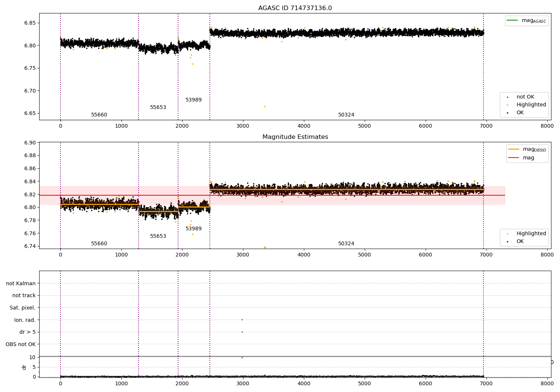This screenshot has height=392, width=560.
Task: Click the 'Ion. rad.' row label
Action: point(25,320)
